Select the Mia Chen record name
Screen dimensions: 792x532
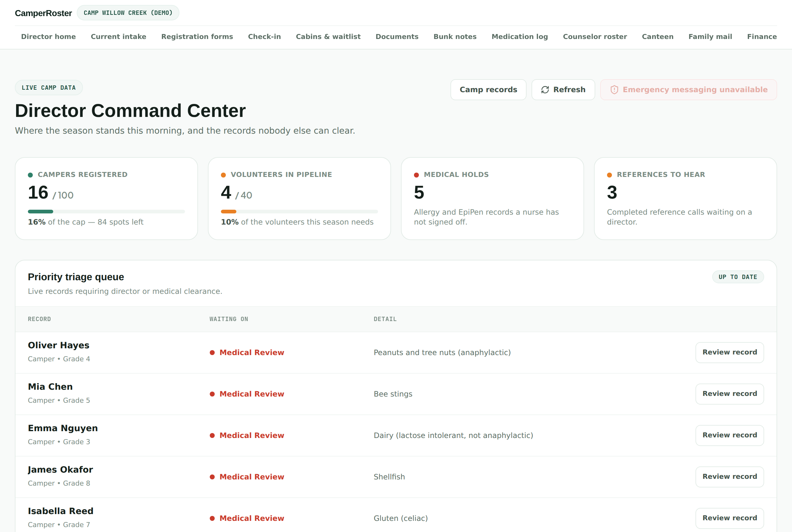tap(50, 386)
